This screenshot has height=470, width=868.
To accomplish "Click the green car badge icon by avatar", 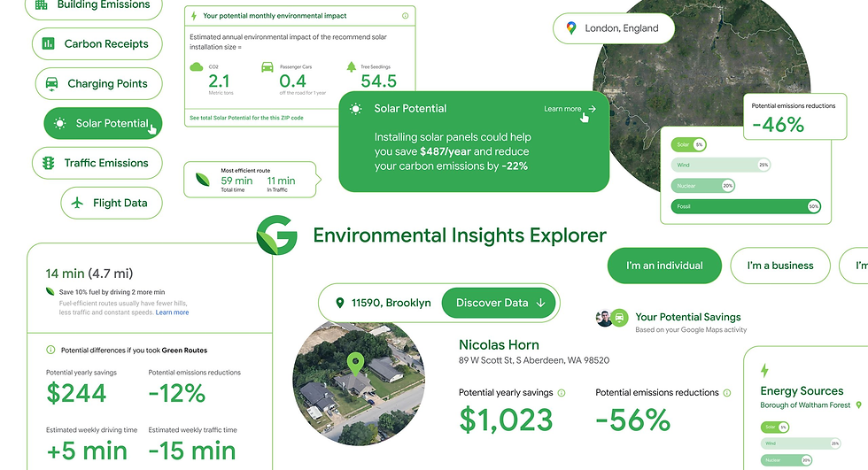I will [619, 318].
